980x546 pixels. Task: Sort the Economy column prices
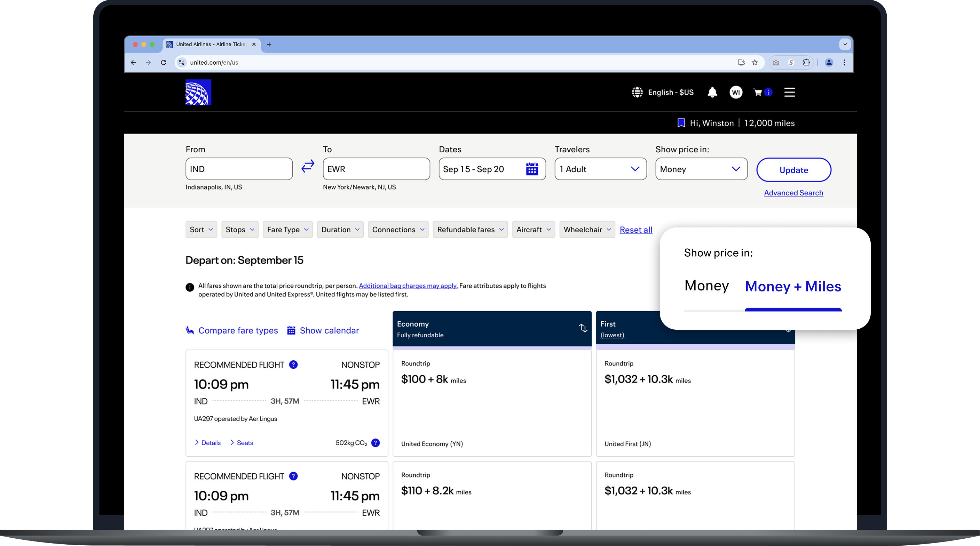click(x=583, y=328)
